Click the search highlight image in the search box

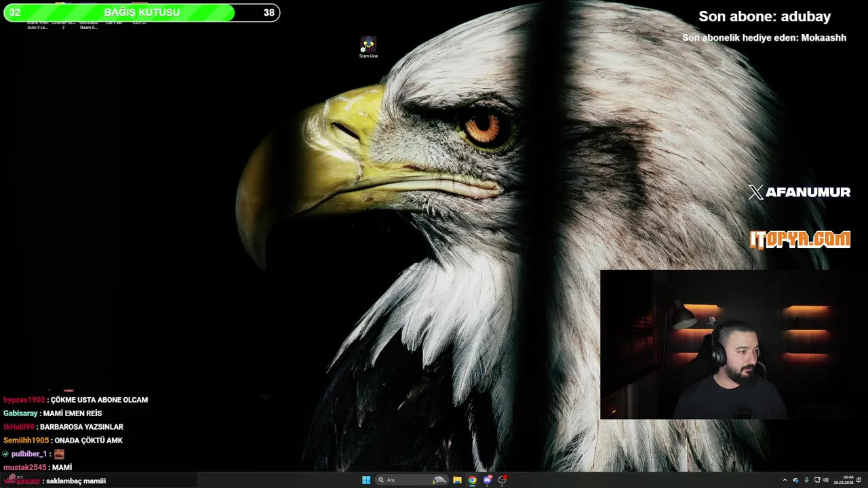click(439, 480)
